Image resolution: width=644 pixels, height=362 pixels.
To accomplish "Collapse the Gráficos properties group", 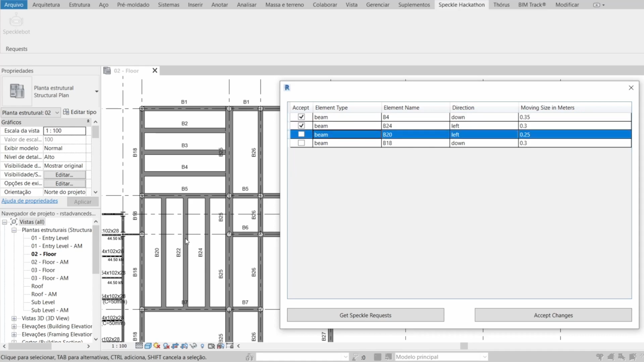I will click(88, 122).
